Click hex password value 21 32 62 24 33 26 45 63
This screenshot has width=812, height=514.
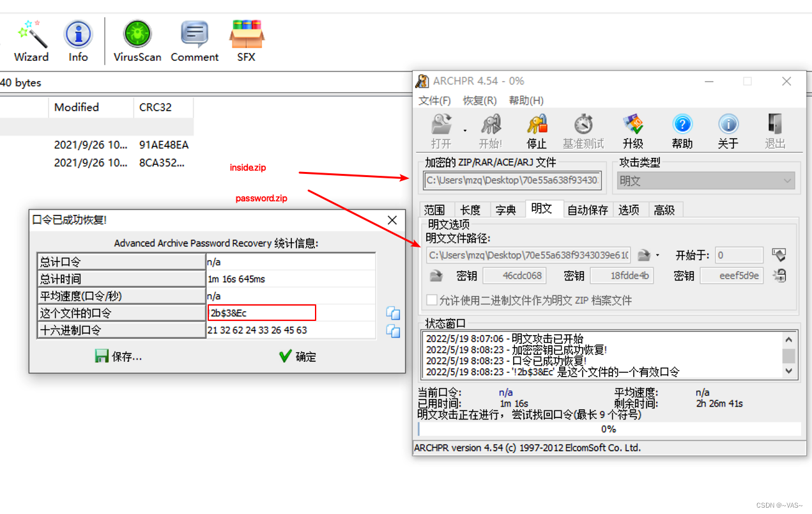[x=257, y=331]
